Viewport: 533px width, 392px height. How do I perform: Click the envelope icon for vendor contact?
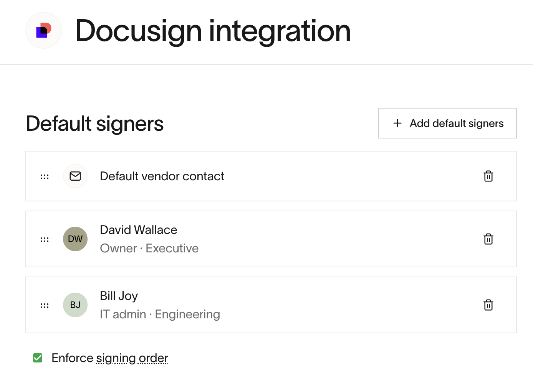pos(75,176)
